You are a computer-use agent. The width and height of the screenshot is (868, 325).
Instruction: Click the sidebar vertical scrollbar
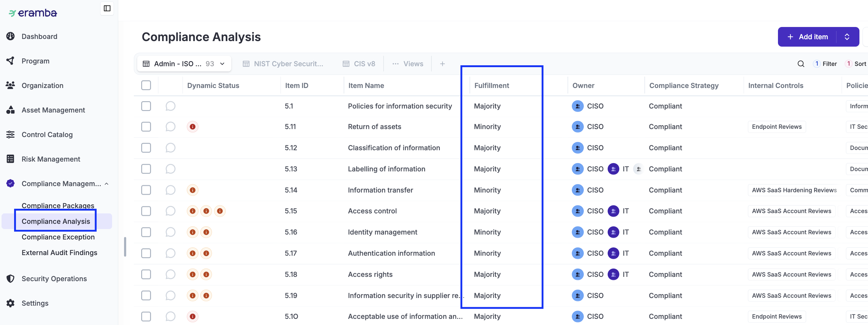[x=125, y=247]
